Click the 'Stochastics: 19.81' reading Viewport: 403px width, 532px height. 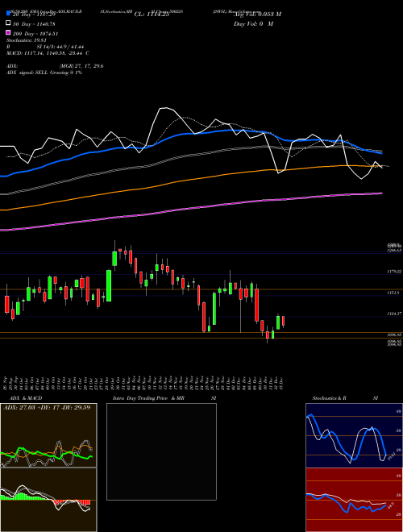27,40
